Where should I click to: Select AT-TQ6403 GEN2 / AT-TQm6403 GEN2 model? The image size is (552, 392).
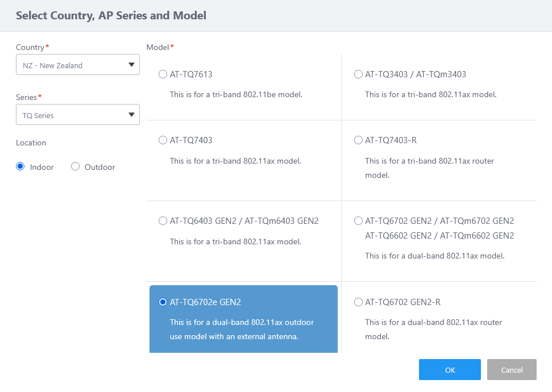163,221
